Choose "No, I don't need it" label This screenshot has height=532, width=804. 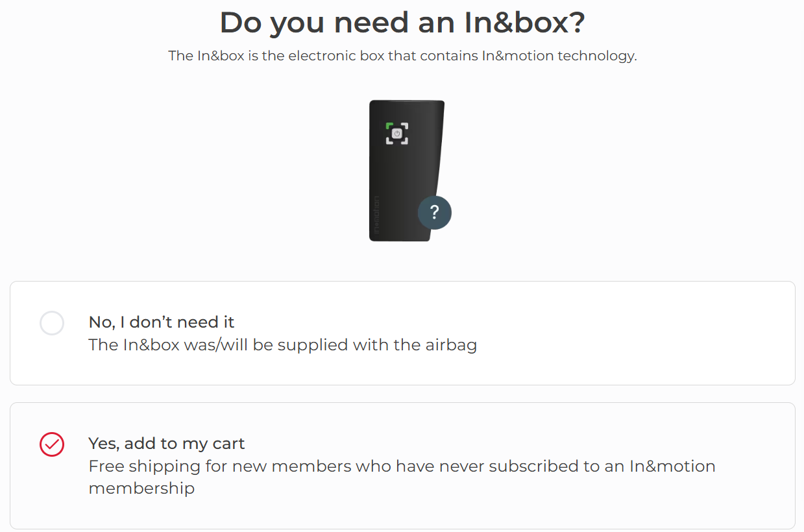(162, 322)
